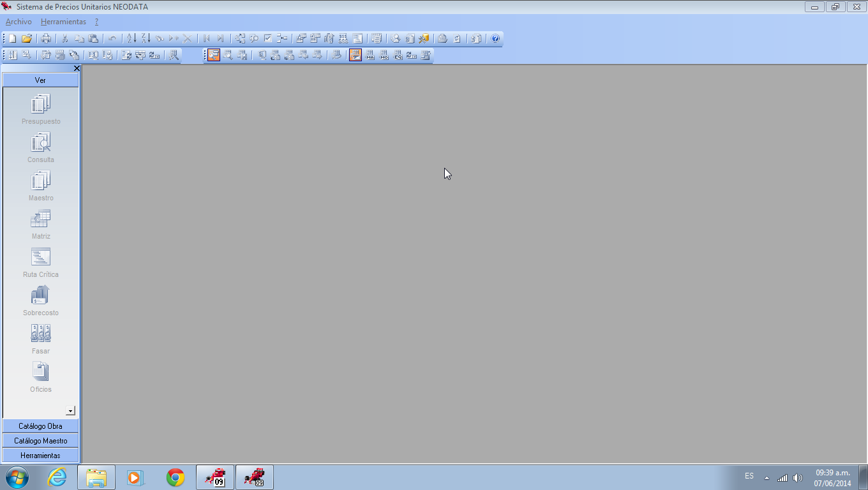868x490 pixels.
Task: Sort ascending with the A-Z toolbar icon
Action: point(130,38)
